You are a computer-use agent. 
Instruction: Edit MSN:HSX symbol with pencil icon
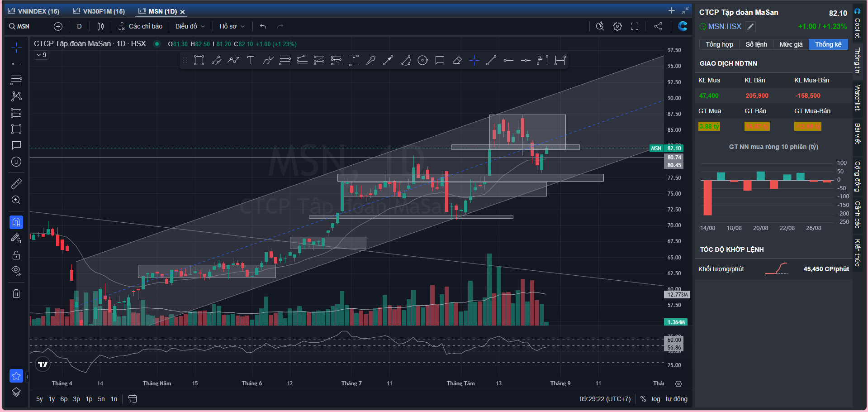tap(750, 27)
